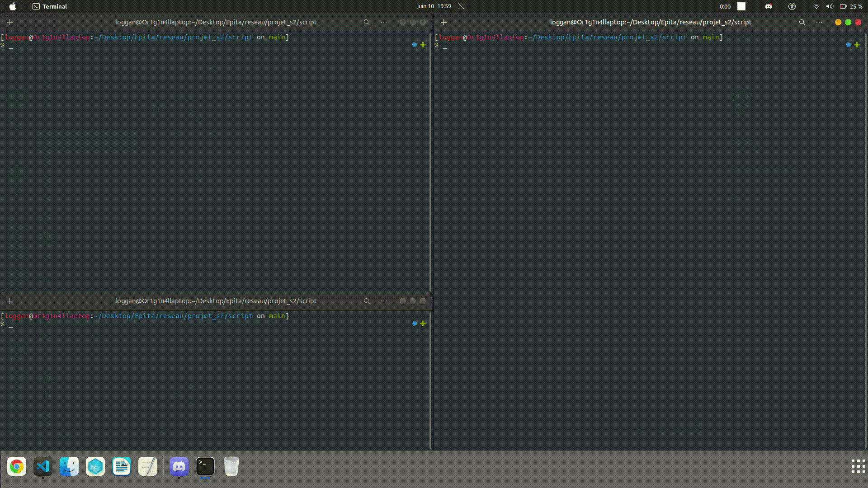
Task: Open the search in the bottom-left terminal window
Action: (x=367, y=301)
